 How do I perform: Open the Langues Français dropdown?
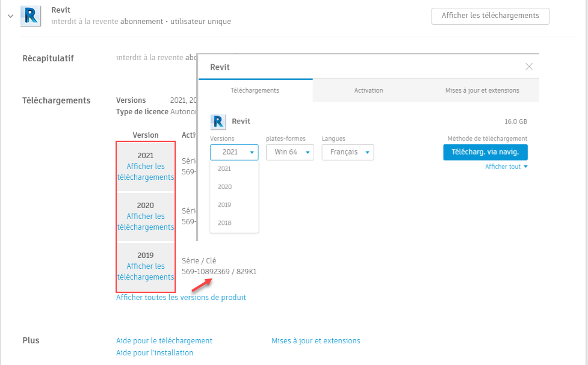(348, 152)
